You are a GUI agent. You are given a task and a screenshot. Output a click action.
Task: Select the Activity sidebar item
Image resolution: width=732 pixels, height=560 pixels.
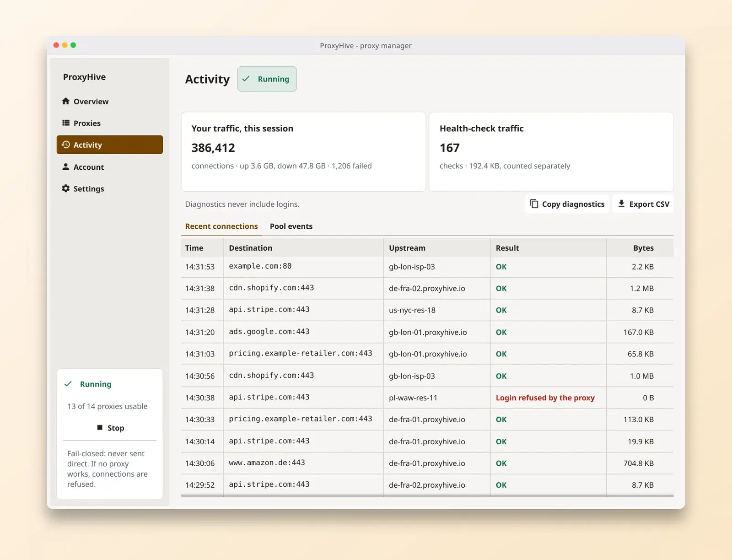click(x=110, y=145)
